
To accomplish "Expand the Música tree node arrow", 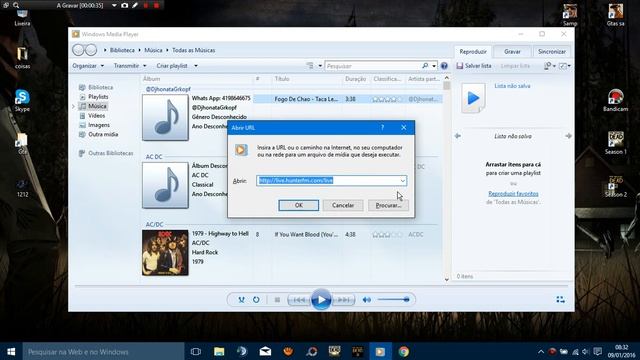I will click(x=73, y=106).
